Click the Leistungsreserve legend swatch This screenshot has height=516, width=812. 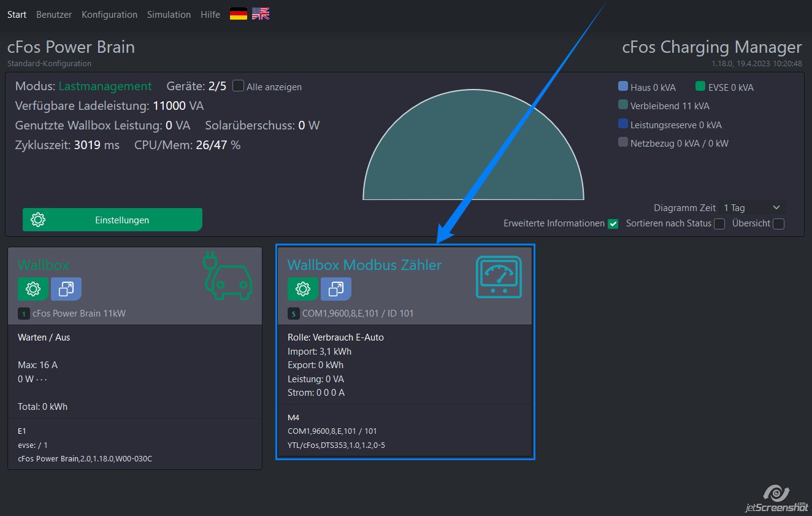click(623, 124)
